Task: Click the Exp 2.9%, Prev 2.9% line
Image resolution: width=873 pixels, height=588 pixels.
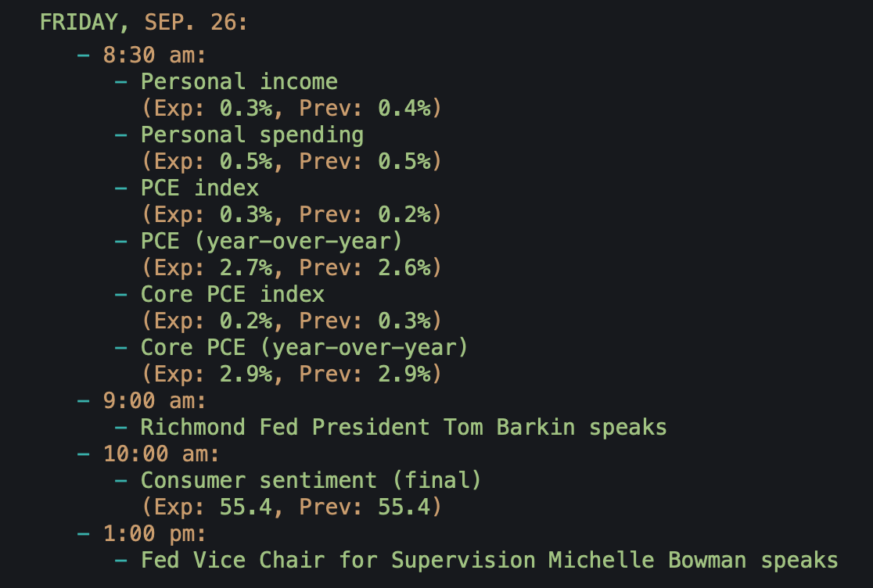Action: [x=292, y=375]
